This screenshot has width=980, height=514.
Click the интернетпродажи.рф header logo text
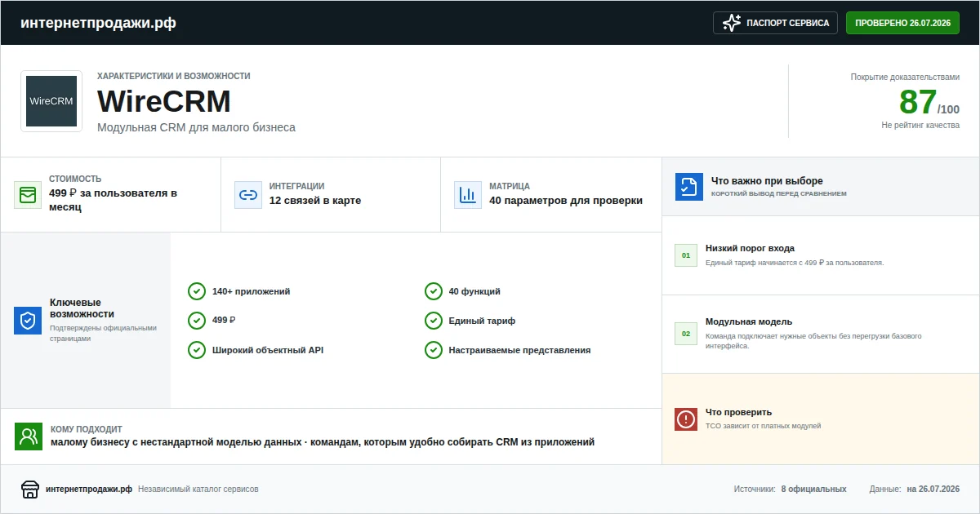(98, 23)
